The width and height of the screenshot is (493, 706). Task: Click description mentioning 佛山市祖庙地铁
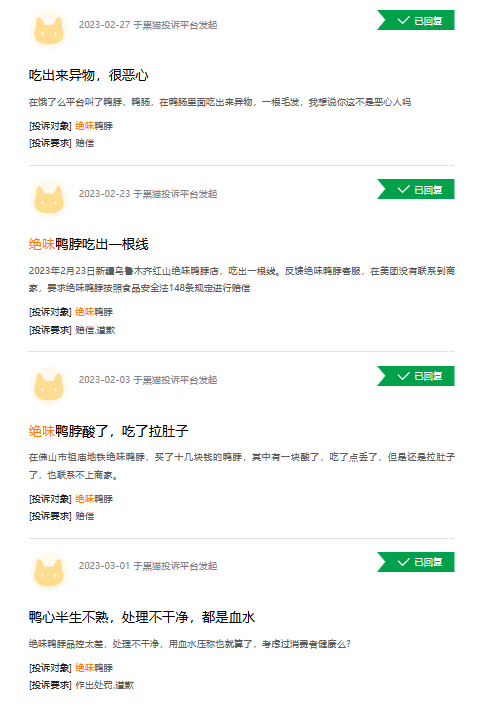242,466
